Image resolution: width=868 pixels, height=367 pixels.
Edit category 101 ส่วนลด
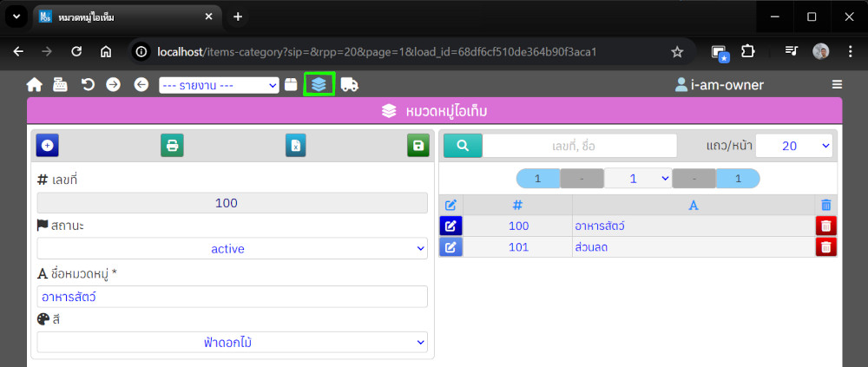click(x=450, y=247)
